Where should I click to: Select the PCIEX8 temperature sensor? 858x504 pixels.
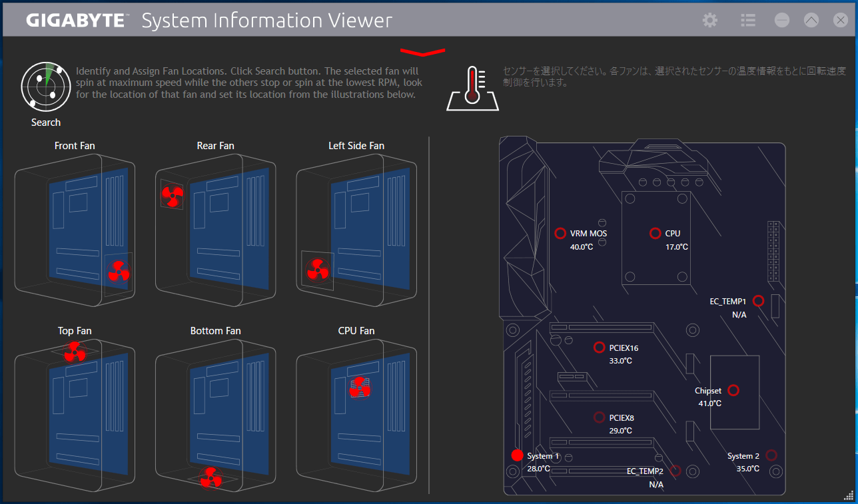[599, 417]
